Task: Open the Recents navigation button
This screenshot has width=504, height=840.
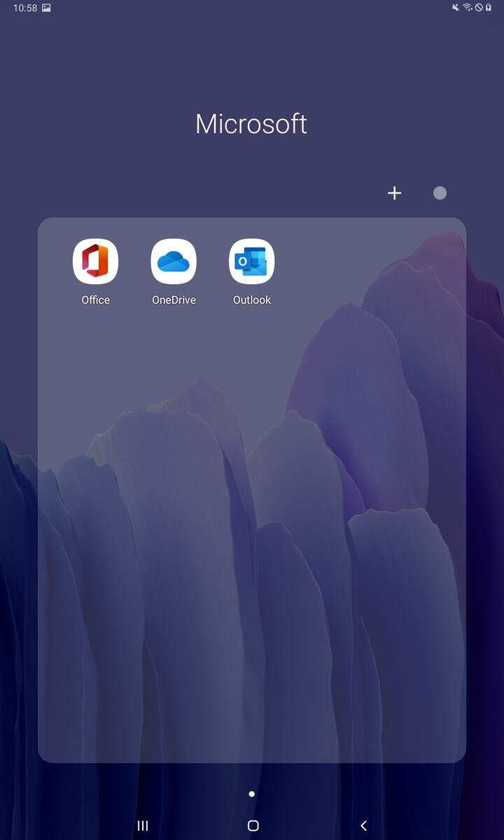Action: tap(143, 826)
